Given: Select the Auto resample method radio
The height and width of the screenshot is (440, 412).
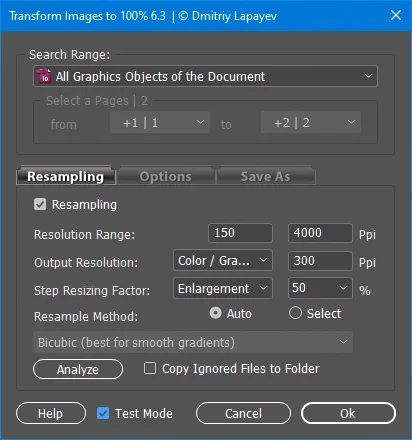Looking at the screenshot, I should click(215, 313).
